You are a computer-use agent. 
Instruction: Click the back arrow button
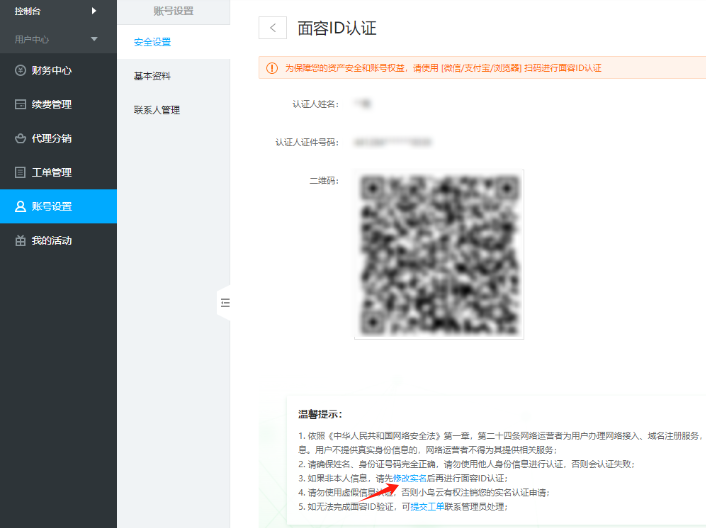(x=272, y=27)
